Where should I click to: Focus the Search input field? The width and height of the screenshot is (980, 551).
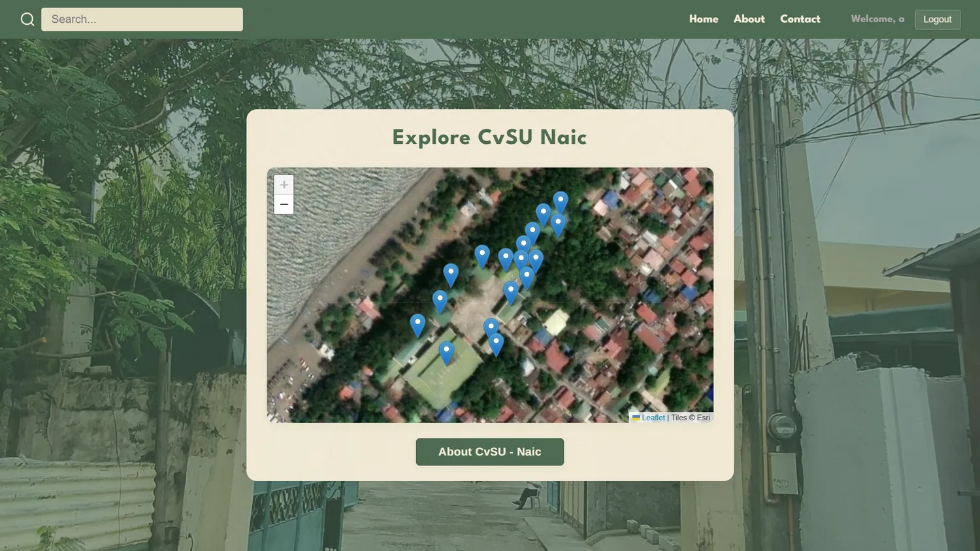(x=142, y=20)
